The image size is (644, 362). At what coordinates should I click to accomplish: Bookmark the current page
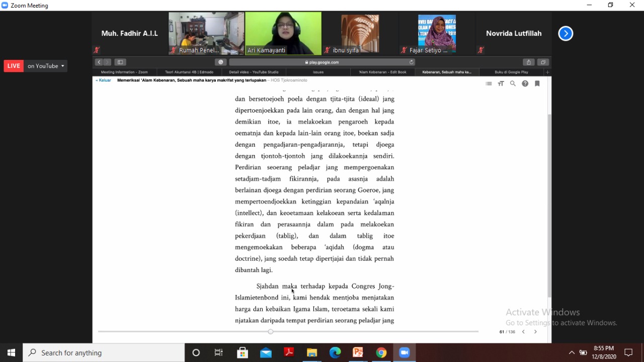click(x=537, y=84)
